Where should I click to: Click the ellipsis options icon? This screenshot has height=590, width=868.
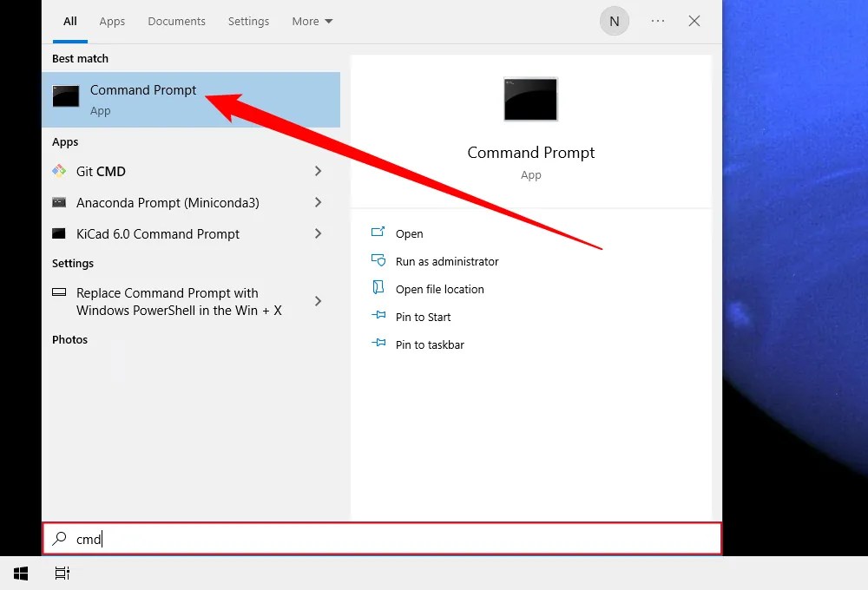pyautogui.click(x=657, y=21)
